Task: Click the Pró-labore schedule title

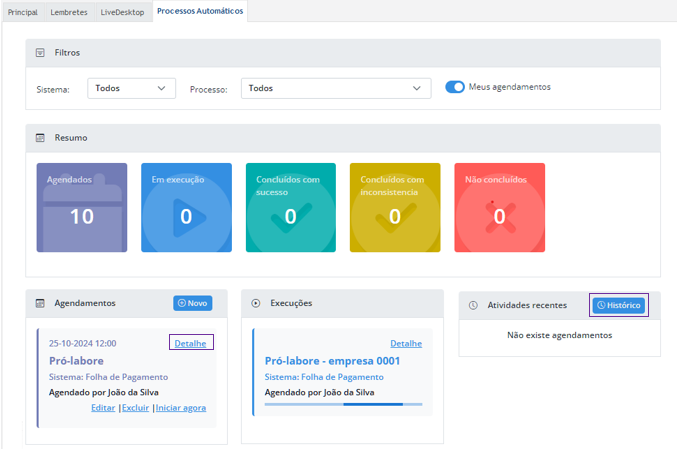Action: coord(76,361)
